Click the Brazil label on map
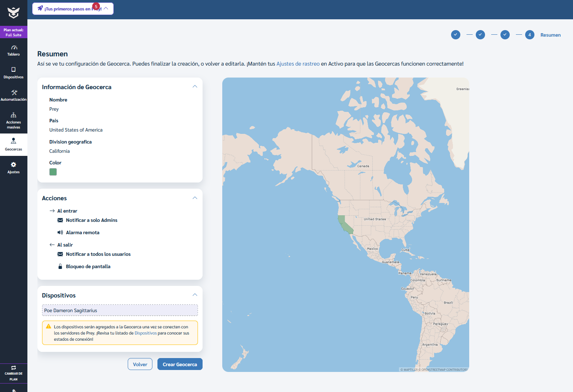Viewport: 573px width, 392px height. pos(448,303)
